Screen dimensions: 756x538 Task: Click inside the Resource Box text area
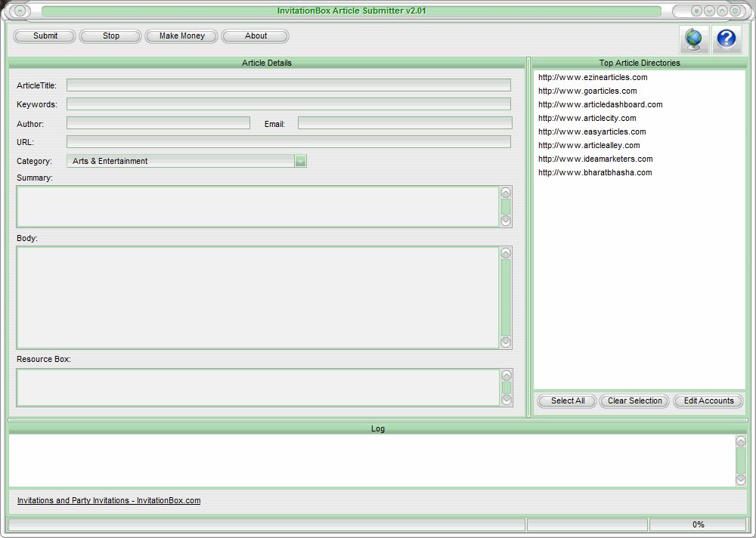tap(258, 388)
